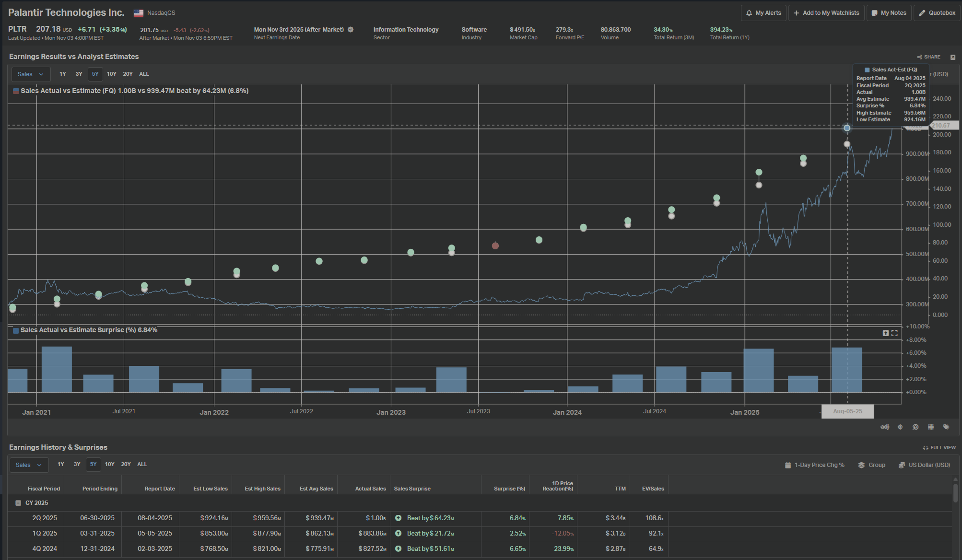The height and width of the screenshot is (560, 962).
Task: Toggle the Group option in earnings table
Action: point(871,465)
